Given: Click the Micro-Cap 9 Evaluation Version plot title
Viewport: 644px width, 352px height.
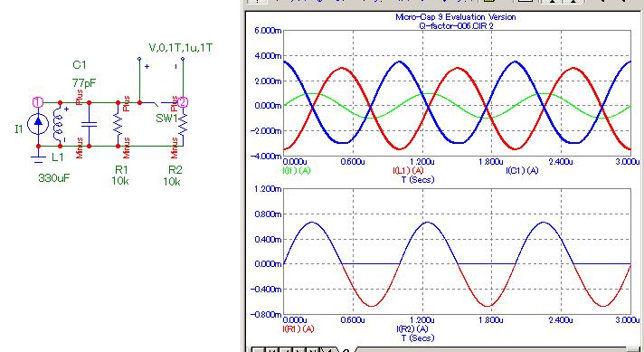Looking at the screenshot, I should click(455, 17).
